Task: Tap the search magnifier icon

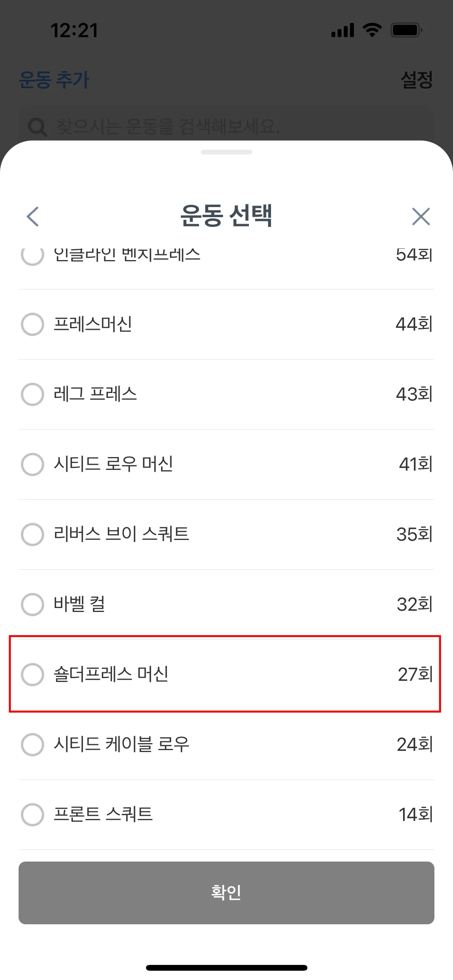Action: coord(38,127)
